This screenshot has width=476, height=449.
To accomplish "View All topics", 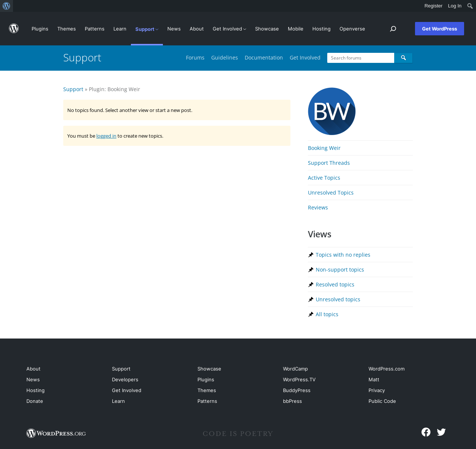I will (327, 314).
